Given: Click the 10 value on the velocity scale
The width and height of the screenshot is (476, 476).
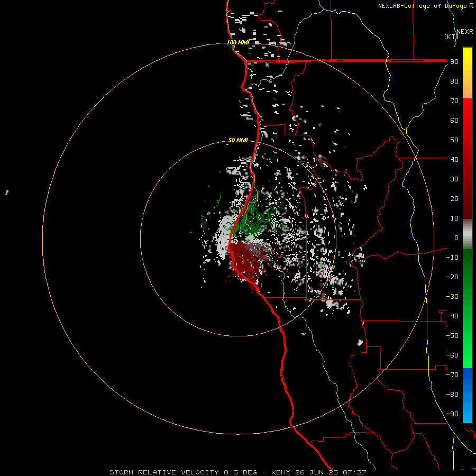Looking at the screenshot, I should point(454,218).
